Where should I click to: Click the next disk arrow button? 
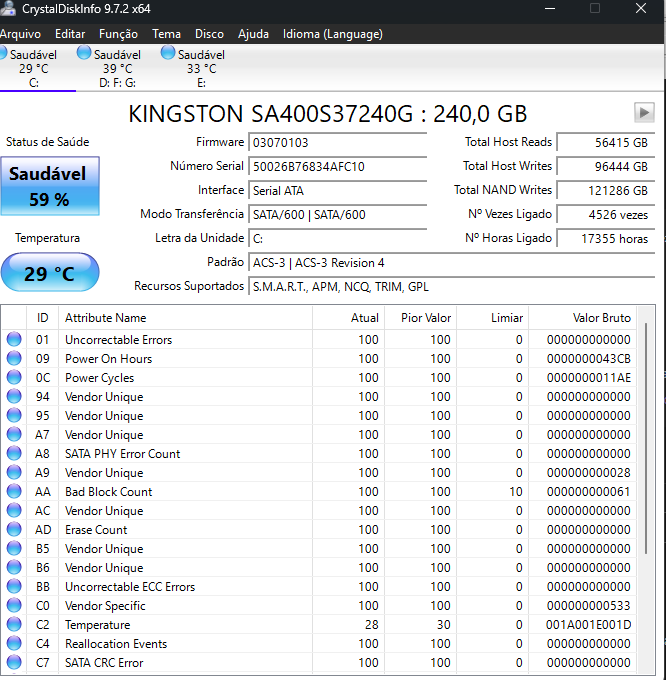[x=644, y=113]
